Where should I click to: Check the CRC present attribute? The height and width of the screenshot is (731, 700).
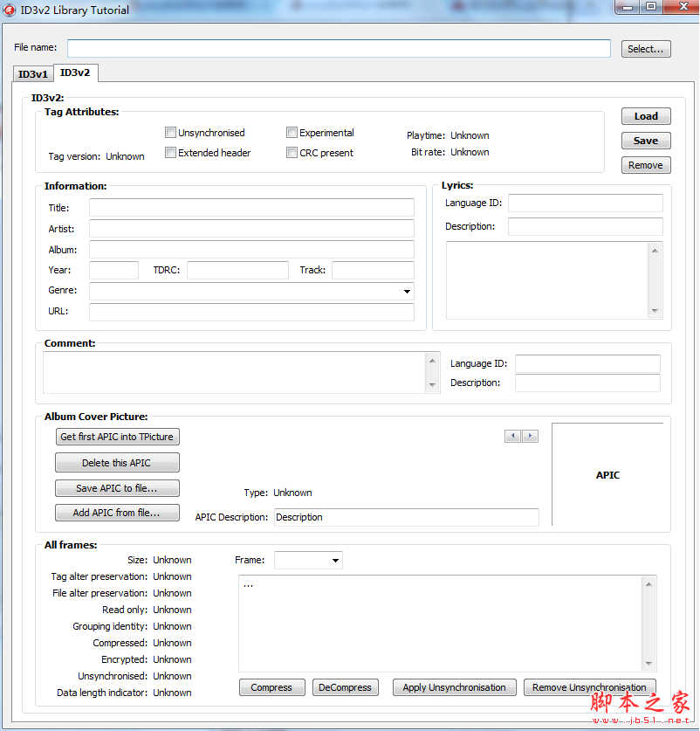click(292, 151)
